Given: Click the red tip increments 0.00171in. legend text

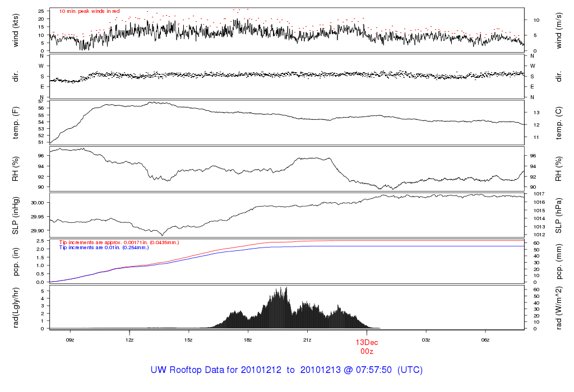Looking at the screenshot, I should pos(119,242).
